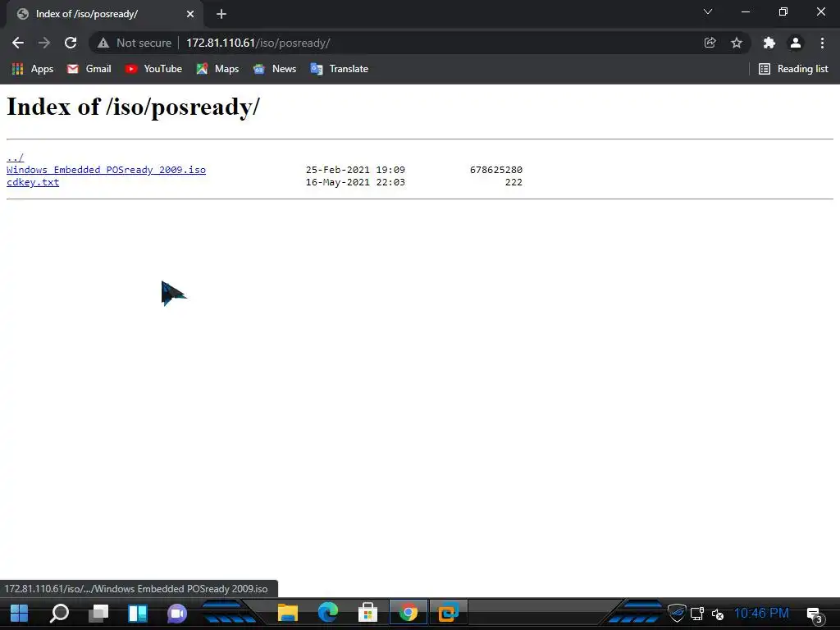Open a new browser tab
Screen dimensions: 840x630
(x=221, y=15)
